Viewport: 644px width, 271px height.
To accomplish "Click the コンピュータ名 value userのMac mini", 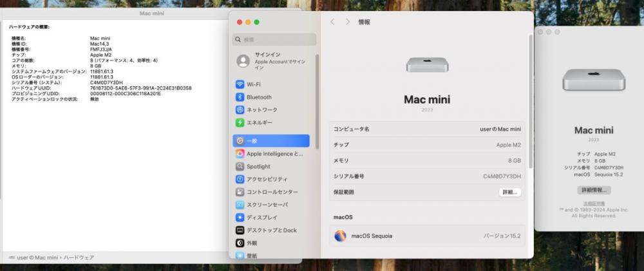I will coord(500,129).
